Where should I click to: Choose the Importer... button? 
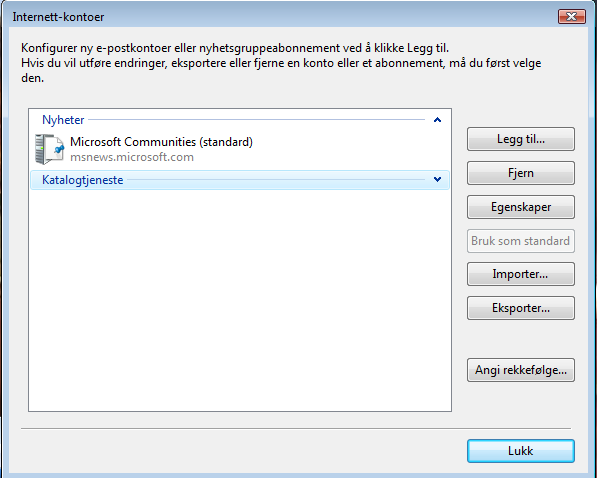click(x=521, y=274)
